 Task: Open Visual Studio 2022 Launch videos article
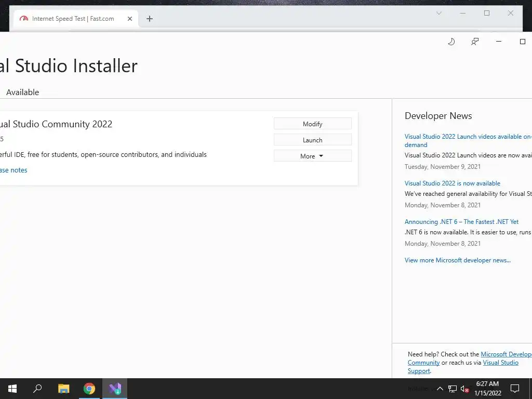click(468, 140)
